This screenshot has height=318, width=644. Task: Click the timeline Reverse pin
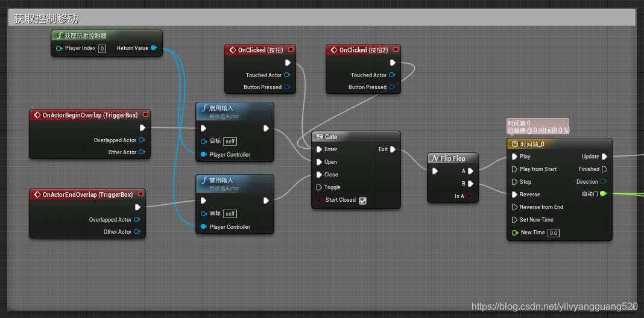514,195
